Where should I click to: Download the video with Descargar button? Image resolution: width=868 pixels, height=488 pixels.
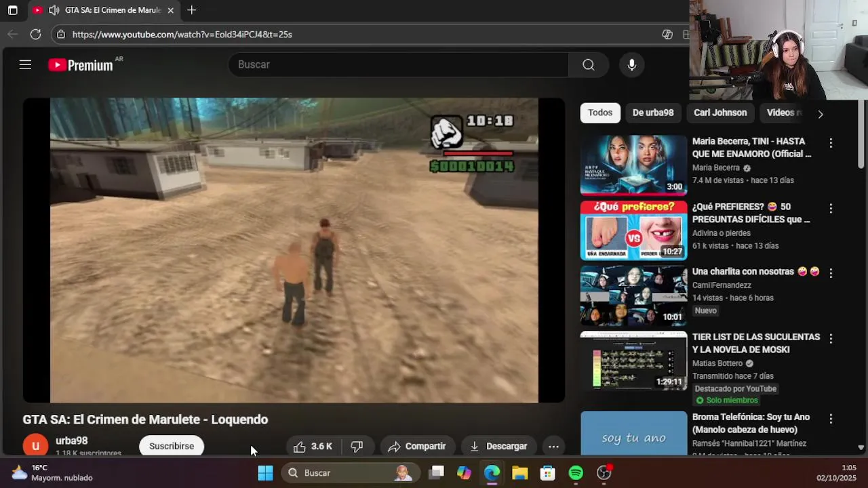(x=498, y=446)
